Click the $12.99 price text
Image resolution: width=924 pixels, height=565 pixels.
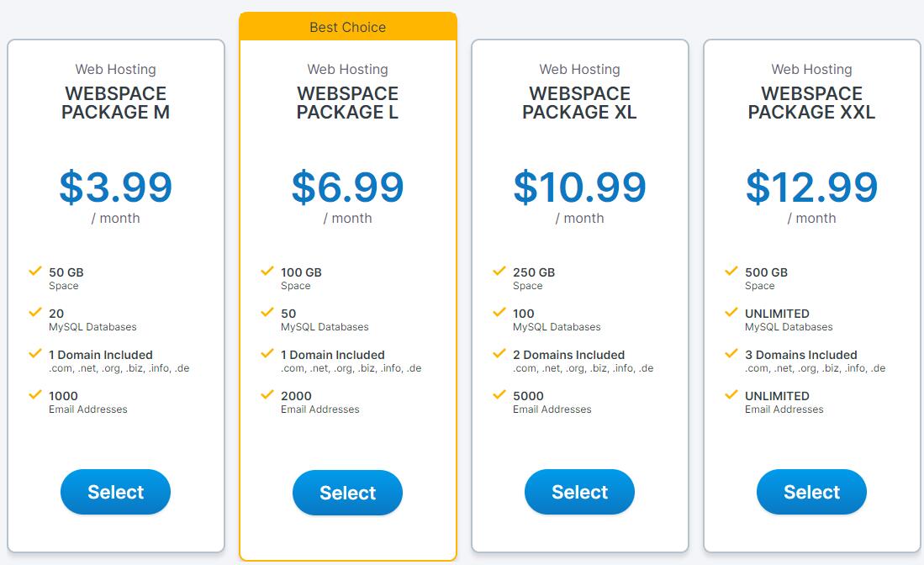(811, 187)
